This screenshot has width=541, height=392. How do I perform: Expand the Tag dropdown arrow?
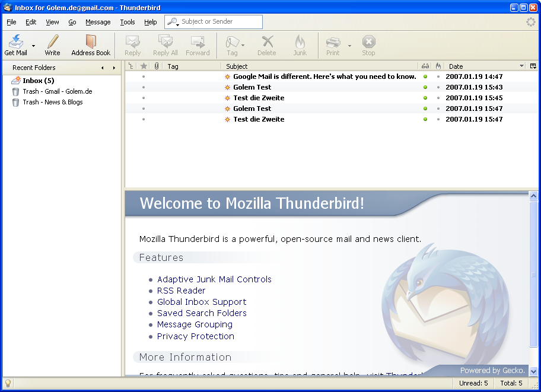[x=243, y=46]
